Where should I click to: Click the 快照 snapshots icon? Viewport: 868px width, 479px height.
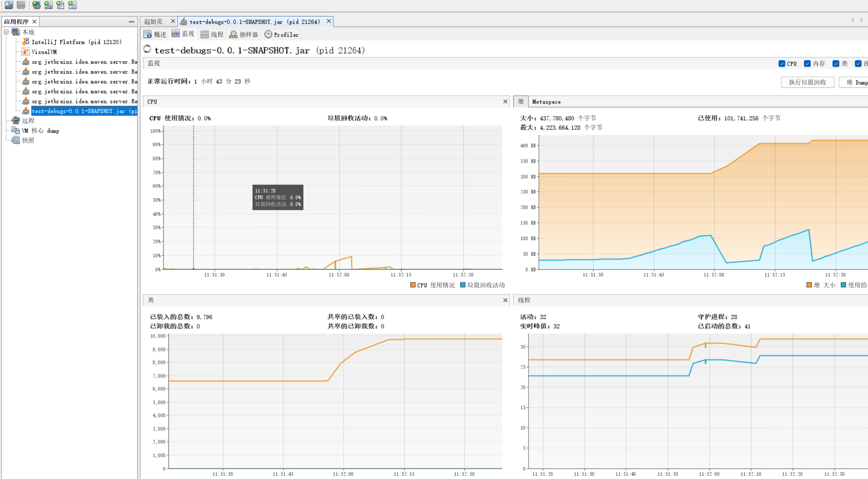[16, 140]
